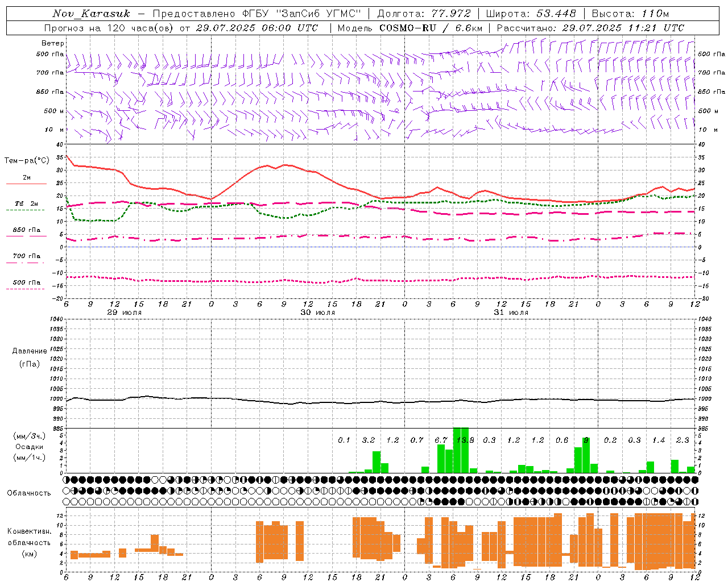This screenshot has width=728, height=582.
Task: Click the precipitation value 13.8
Action: coord(465,440)
